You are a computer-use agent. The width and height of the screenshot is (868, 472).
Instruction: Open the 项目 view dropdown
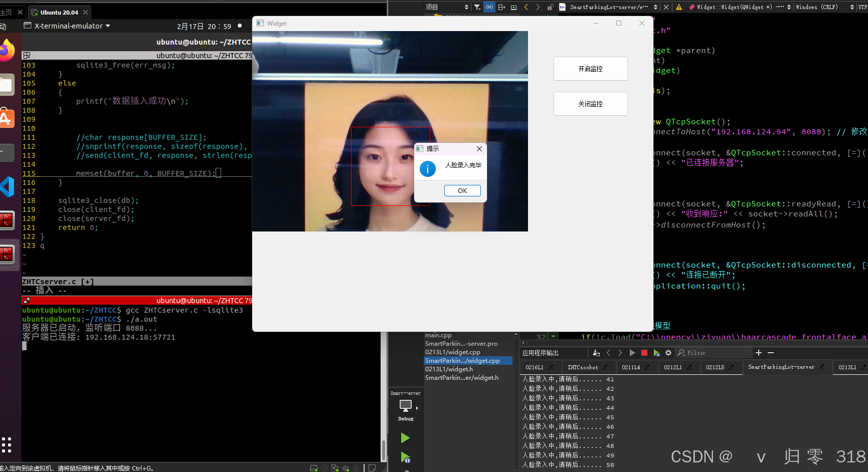(x=447, y=7)
